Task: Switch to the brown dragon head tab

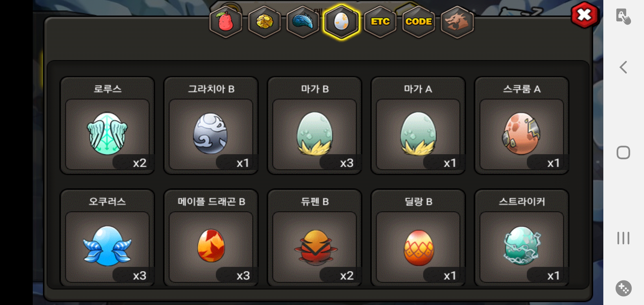Action: (x=457, y=22)
